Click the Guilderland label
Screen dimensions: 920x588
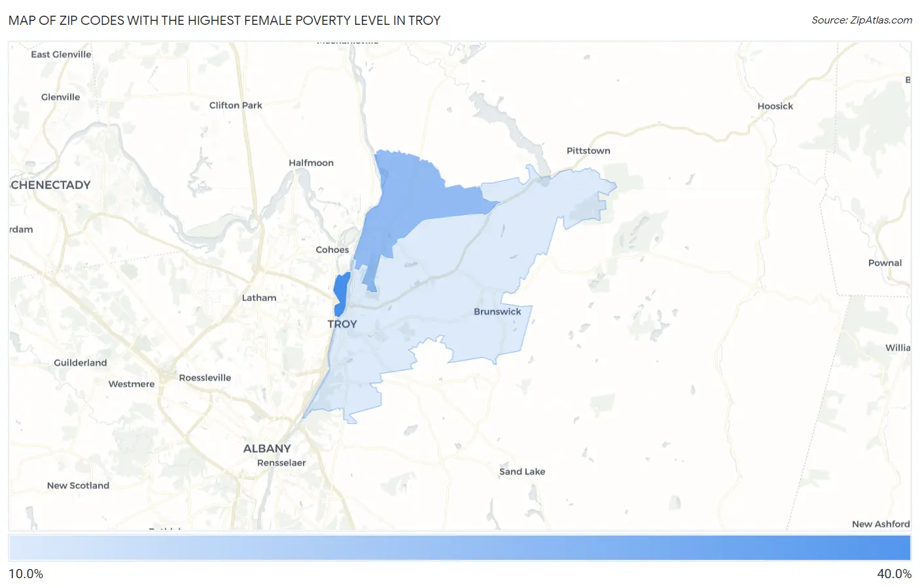click(80, 363)
